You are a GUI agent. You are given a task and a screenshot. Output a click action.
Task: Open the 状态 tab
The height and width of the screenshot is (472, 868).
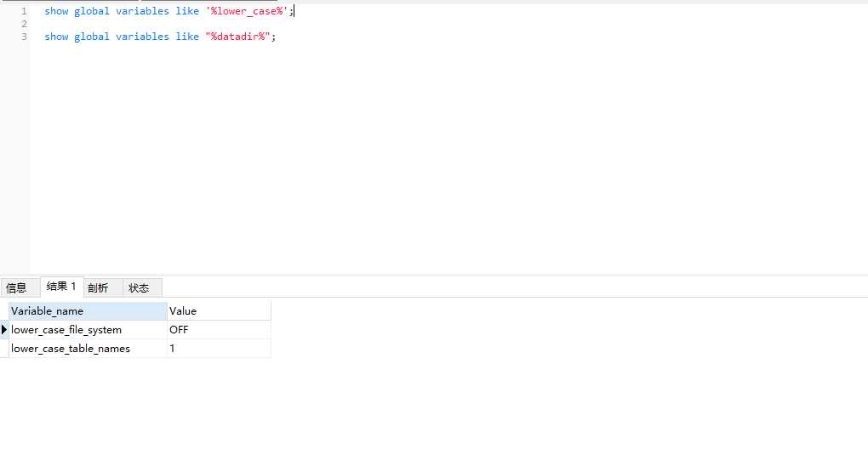click(x=139, y=287)
